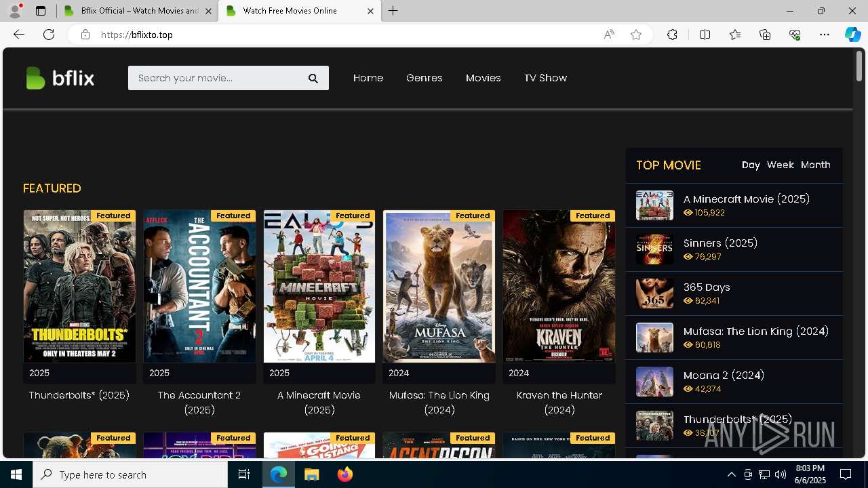Click the Read aloud icon
The width and height of the screenshot is (868, 488).
(609, 35)
